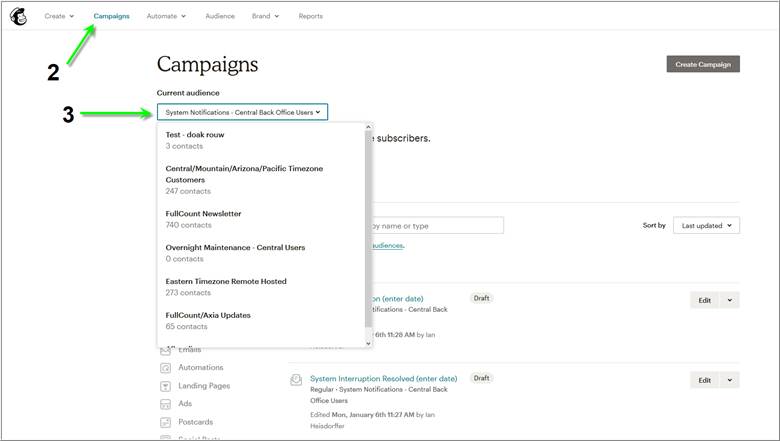Screen dimensions: 780x441
Task: Pick Overnight Maintenance - Central Users audience
Action: 261,253
